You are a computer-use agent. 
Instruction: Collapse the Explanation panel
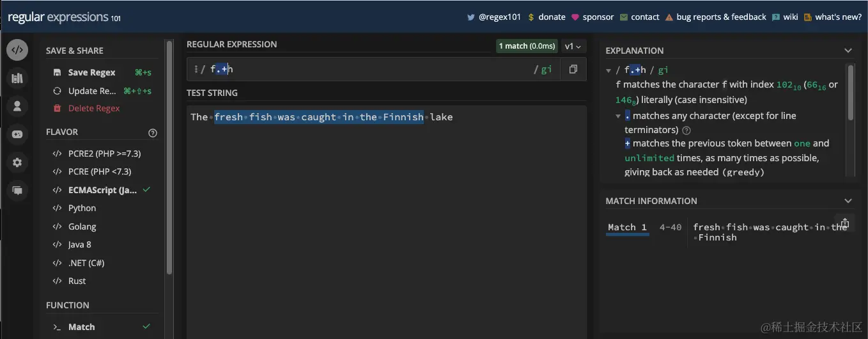click(x=848, y=51)
